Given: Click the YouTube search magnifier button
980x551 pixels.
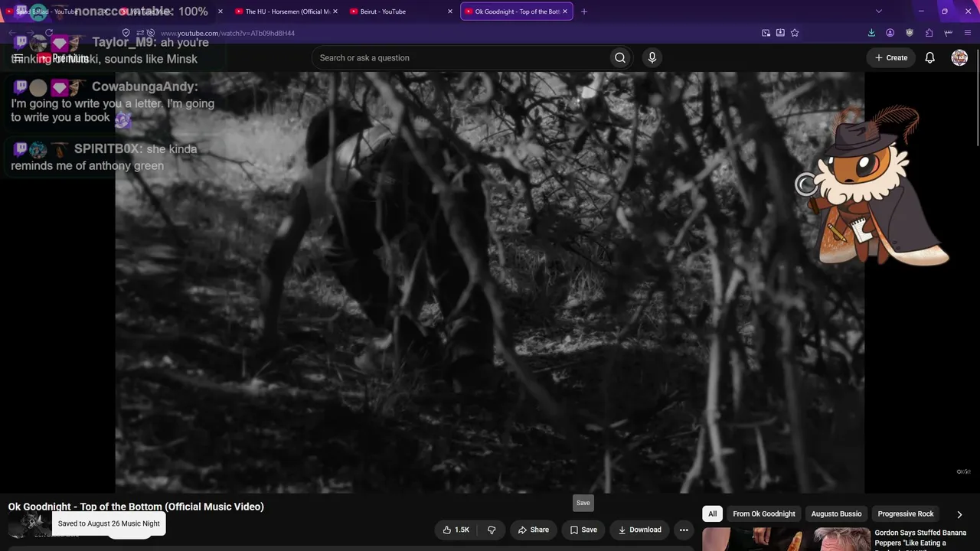Looking at the screenshot, I should point(620,57).
